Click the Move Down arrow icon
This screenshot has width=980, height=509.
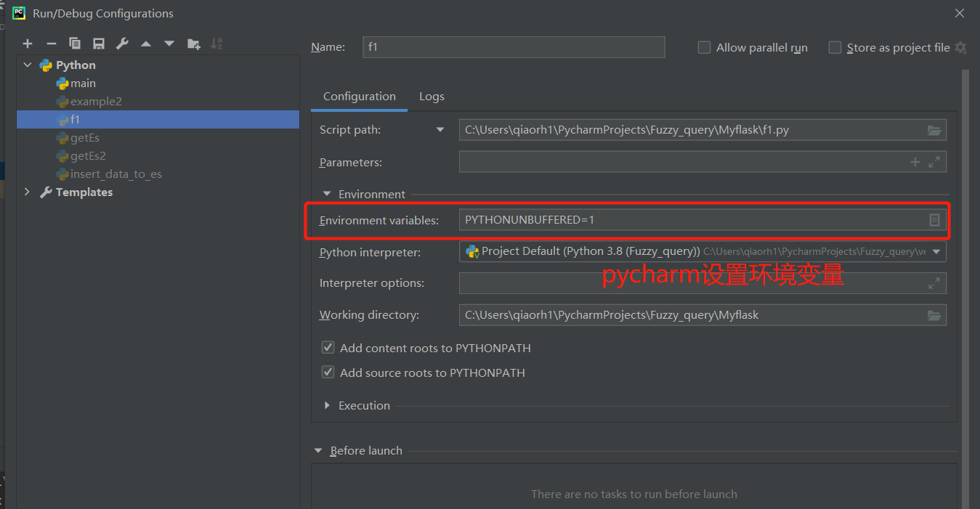(x=169, y=44)
